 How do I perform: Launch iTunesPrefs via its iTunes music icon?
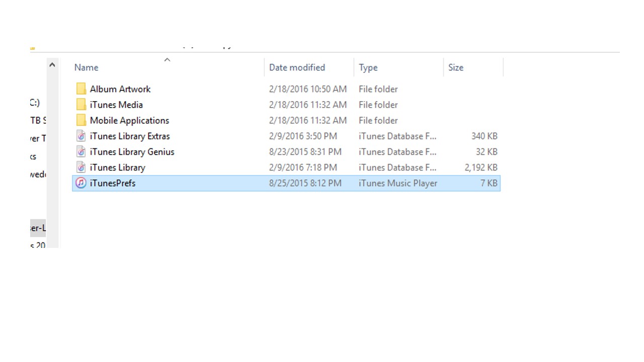click(80, 183)
